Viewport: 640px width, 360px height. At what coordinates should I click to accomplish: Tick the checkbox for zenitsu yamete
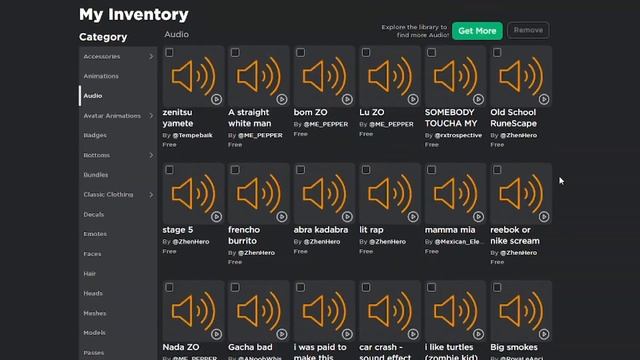pos(169,52)
